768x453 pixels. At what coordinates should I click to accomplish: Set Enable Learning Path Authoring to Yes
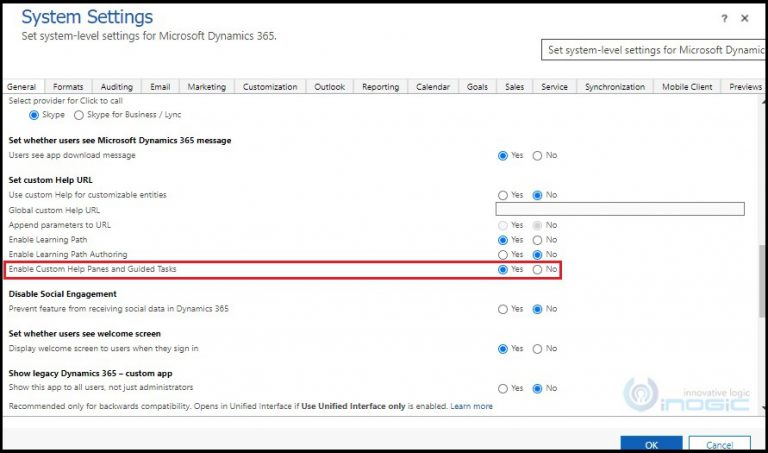click(503, 255)
